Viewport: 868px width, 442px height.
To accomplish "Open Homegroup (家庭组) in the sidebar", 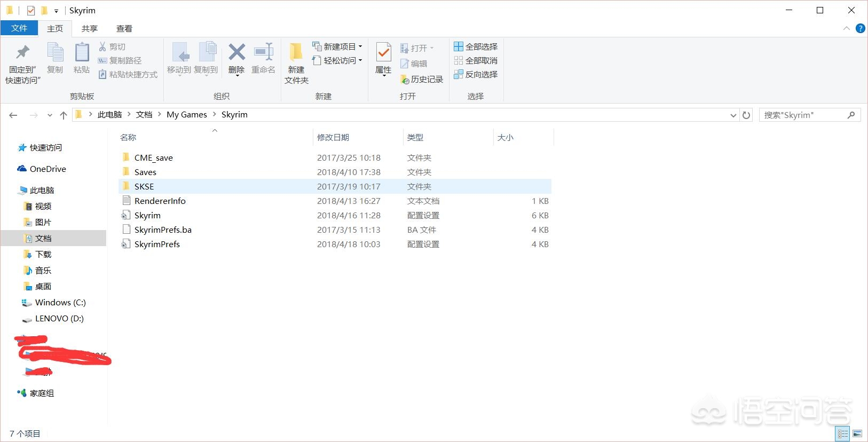I will pos(35,393).
